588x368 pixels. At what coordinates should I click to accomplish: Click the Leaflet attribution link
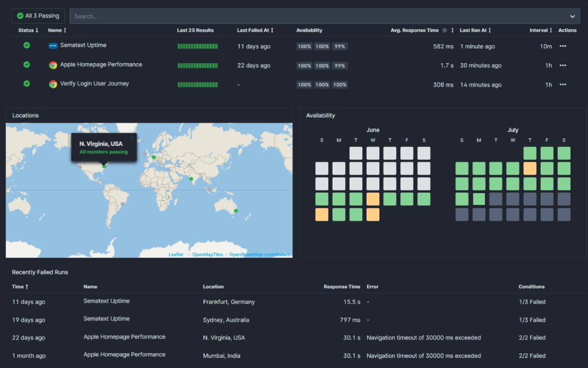click(175, 254)
